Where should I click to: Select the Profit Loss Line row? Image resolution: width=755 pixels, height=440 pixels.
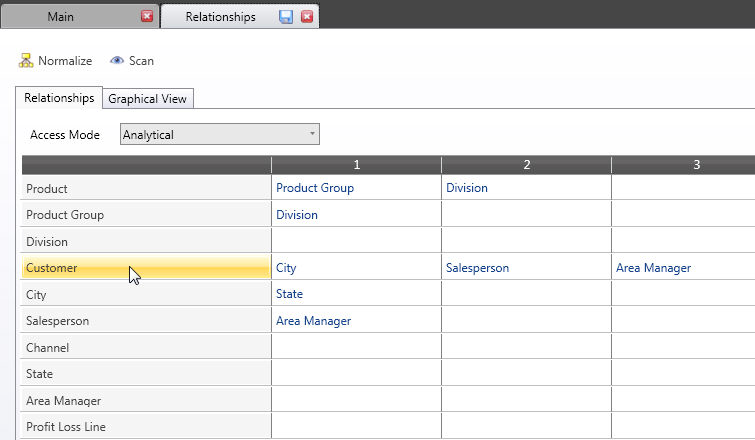(146, 427)
